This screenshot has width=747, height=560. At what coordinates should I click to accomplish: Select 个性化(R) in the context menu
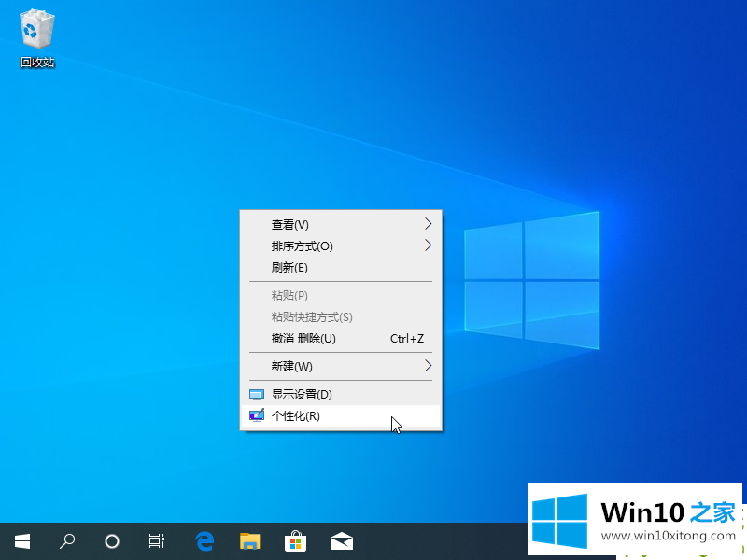pyautogui.click(x=295, y=416)
